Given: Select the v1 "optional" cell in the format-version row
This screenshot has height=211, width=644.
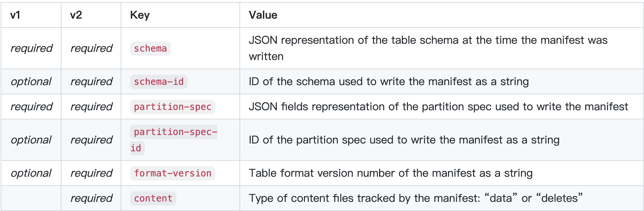Looking at the screenshot, I should 31,173.
